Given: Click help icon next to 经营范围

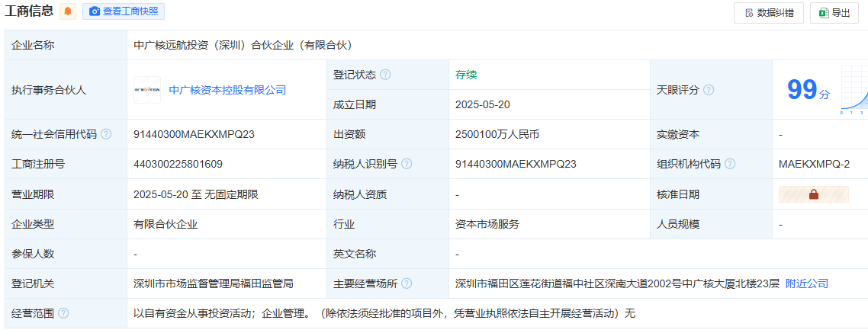Looking at the screenshot, I should click(x=63, y=313).
